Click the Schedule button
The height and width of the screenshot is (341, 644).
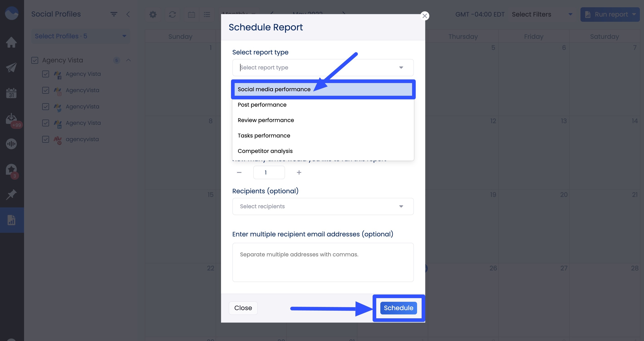pos(398,308)
